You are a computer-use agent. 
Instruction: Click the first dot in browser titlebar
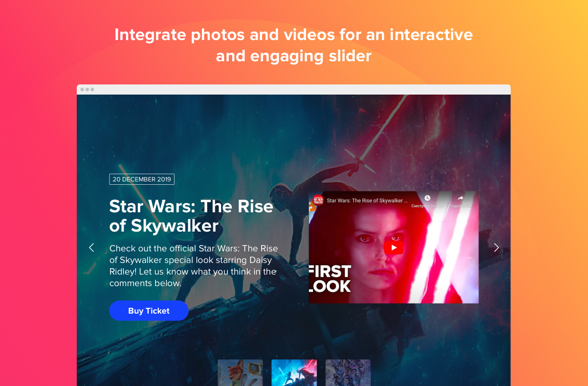pyautogui.click(x=83, y=89)
